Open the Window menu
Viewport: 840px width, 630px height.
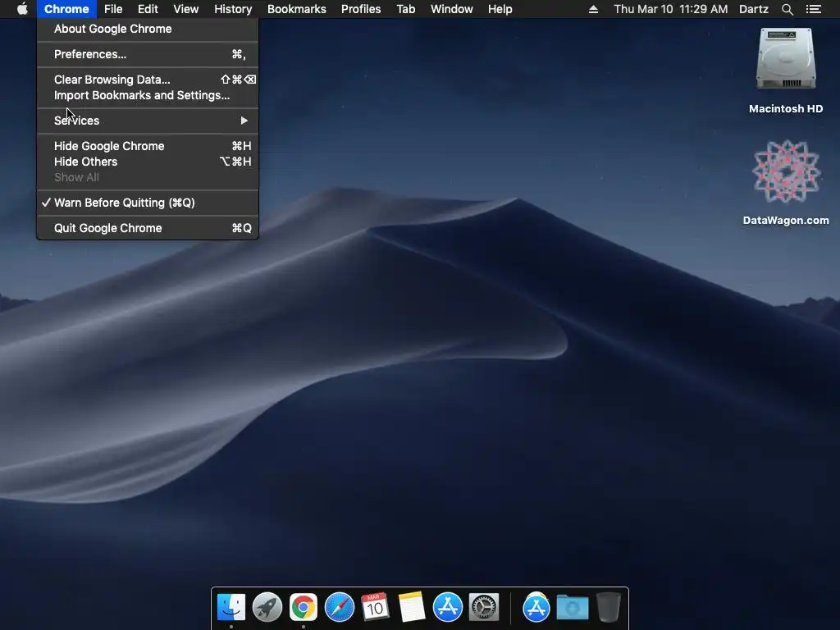452,9
